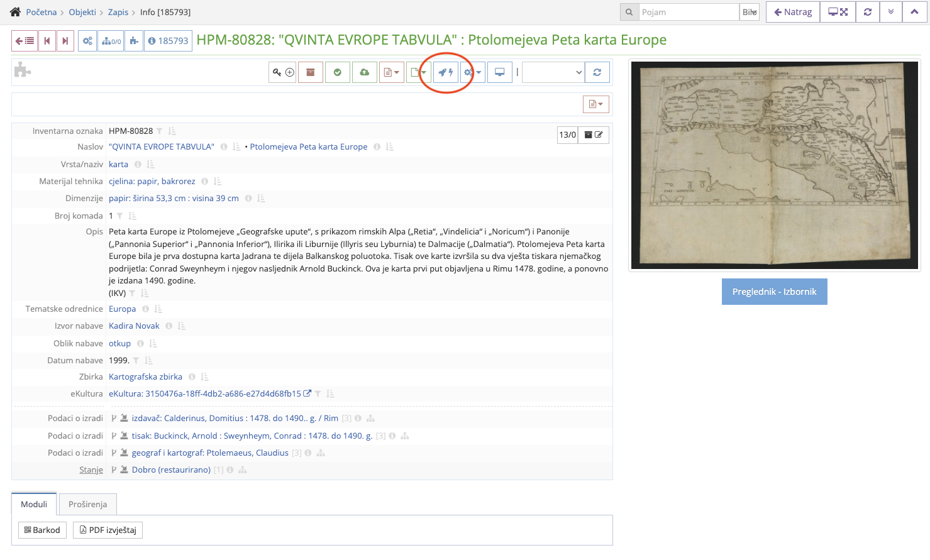930x560 pixels.
Task: Click the record ID 185793 button
Action: point(168,41)
